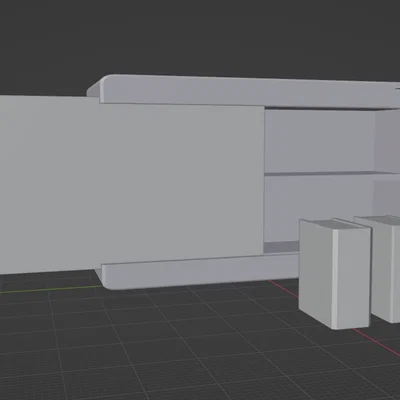Select the rounded bottom base slab of the cabinet

point(200,272)
